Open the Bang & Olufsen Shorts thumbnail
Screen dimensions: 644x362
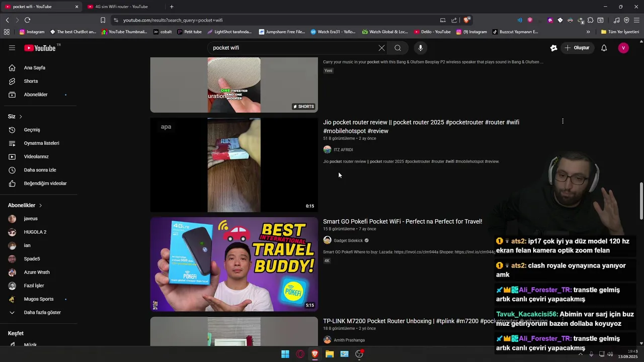coord(234,84)
